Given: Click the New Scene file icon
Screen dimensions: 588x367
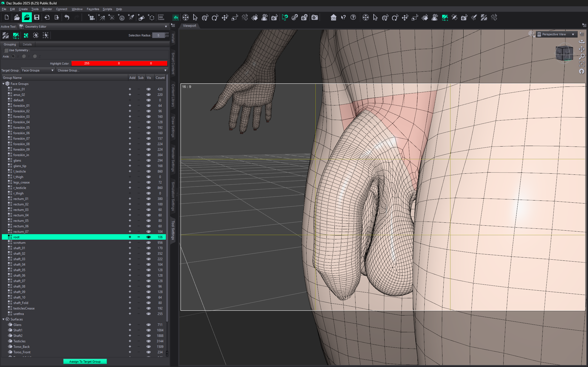Looking at the screenshot, I should pyautogui.click(x=7, y=18).
